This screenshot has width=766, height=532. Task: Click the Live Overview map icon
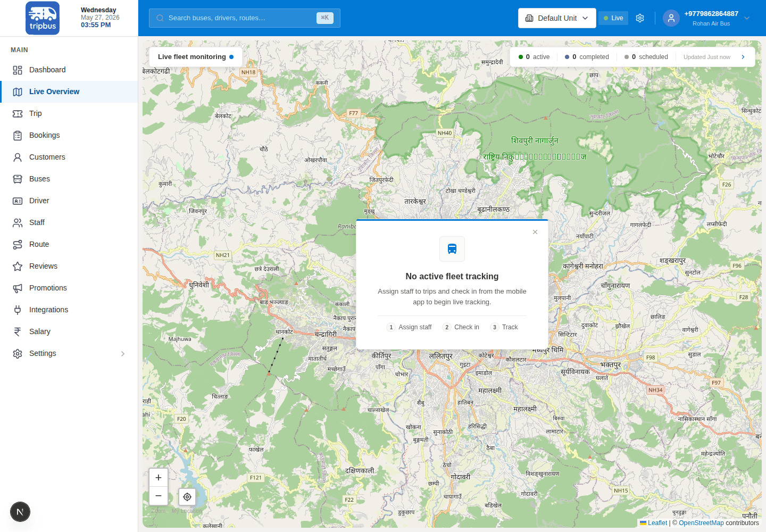point(18,92)
